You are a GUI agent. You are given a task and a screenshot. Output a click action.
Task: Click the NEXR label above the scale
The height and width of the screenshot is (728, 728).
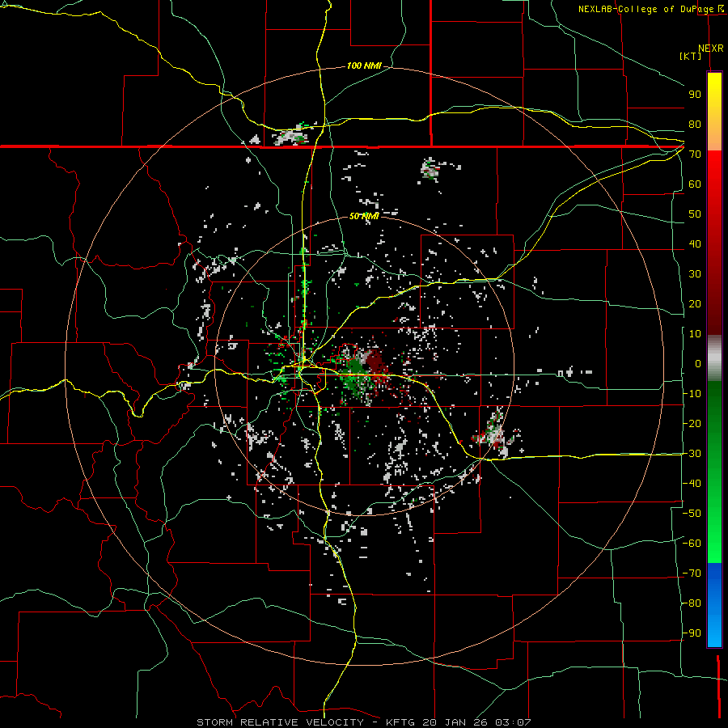point(710,49)
